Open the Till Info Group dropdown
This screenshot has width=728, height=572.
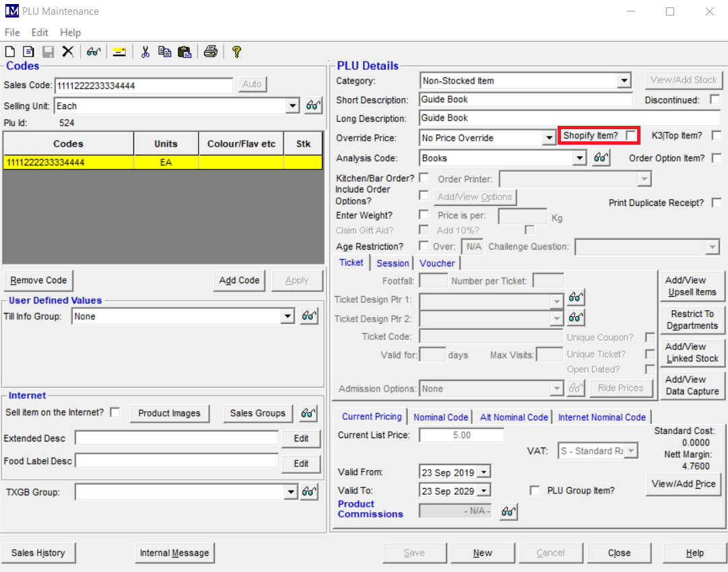coord(288,316)
